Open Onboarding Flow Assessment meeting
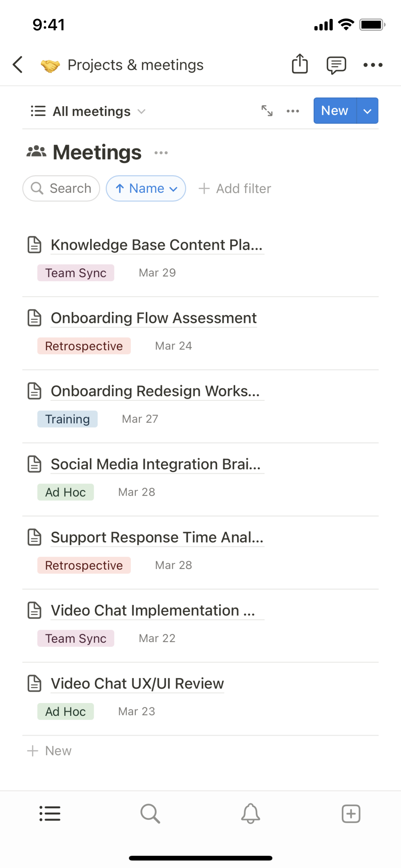 (154, 318)
